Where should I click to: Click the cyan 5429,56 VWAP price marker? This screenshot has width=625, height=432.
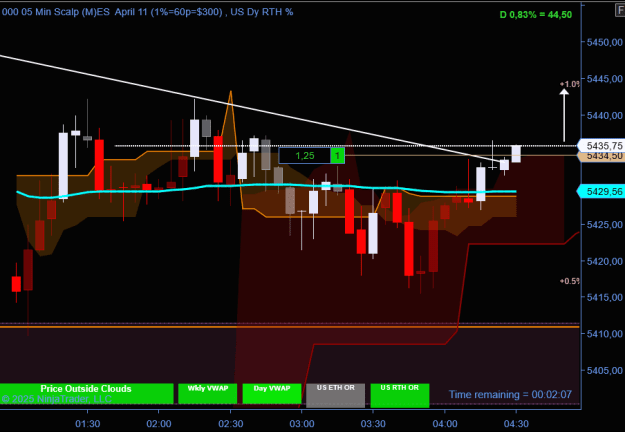pyautogui.click(x=602, y=192)
